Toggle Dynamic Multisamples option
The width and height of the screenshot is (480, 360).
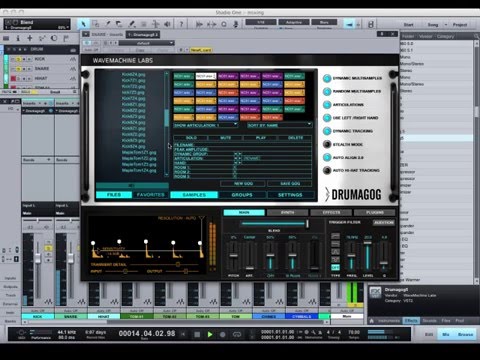327,78
